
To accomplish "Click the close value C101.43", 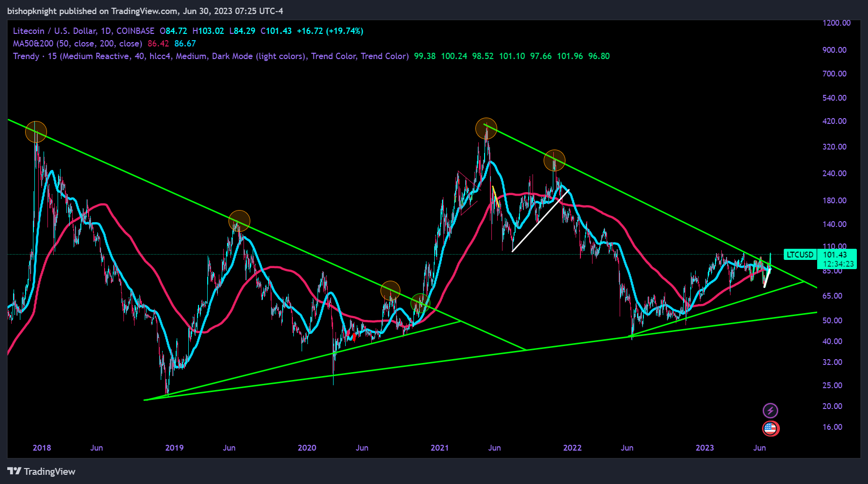I will pyautogui.click(x=276, y=31).
